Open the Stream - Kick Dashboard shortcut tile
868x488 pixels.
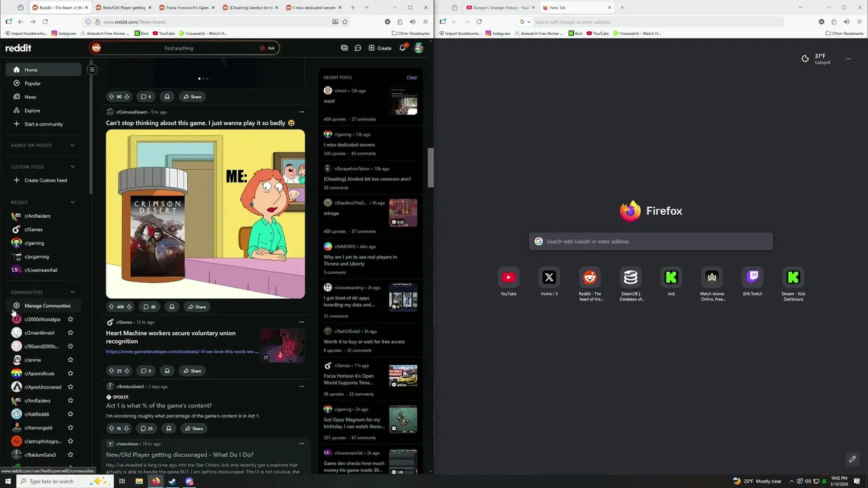793,284
